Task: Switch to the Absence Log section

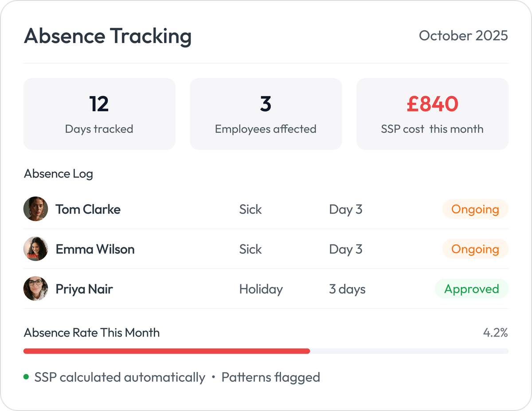Action: pos(58,174)
